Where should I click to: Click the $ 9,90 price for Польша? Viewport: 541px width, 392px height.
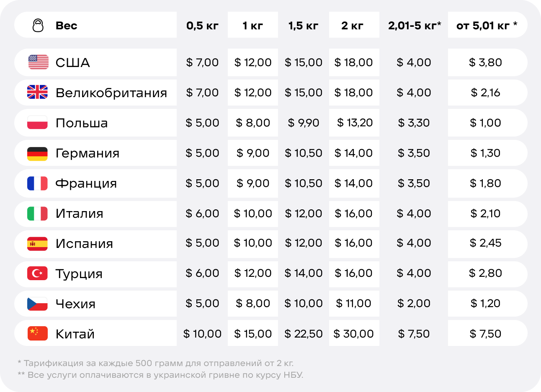304,123
